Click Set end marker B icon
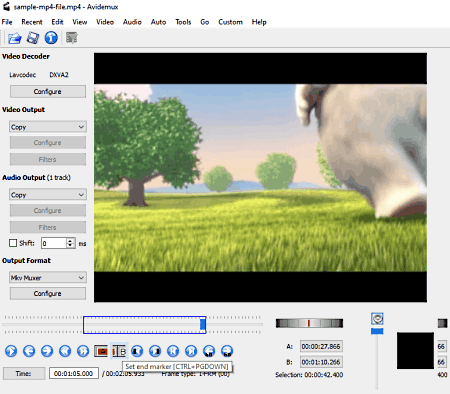Viewport: 450px width, 394px height. pos(119,351)
